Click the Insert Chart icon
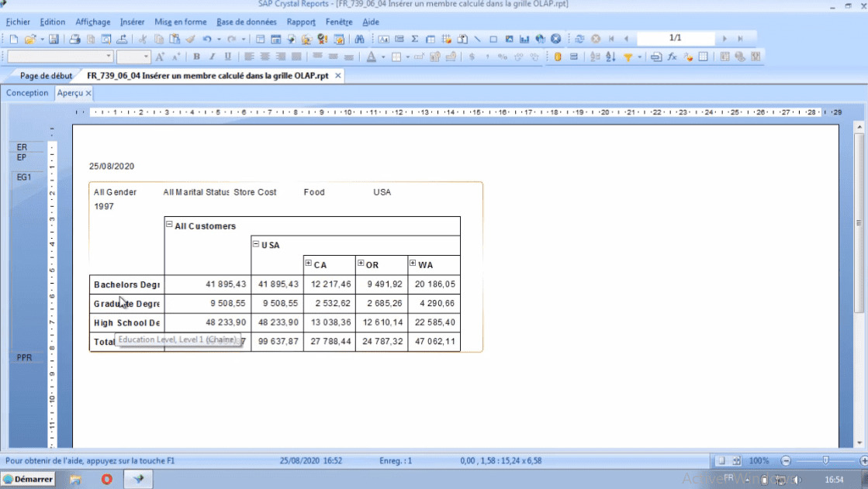This screenshot has height=489, width=868. point(524,39)
